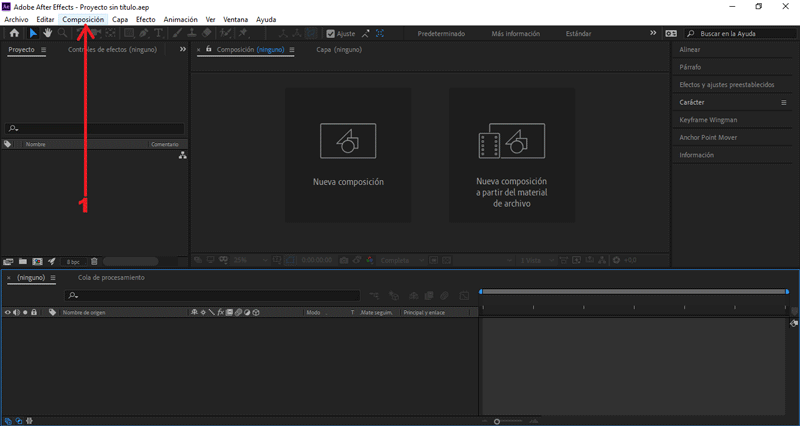
Task: Select the Estándar workspace
Action: (578, 33)
